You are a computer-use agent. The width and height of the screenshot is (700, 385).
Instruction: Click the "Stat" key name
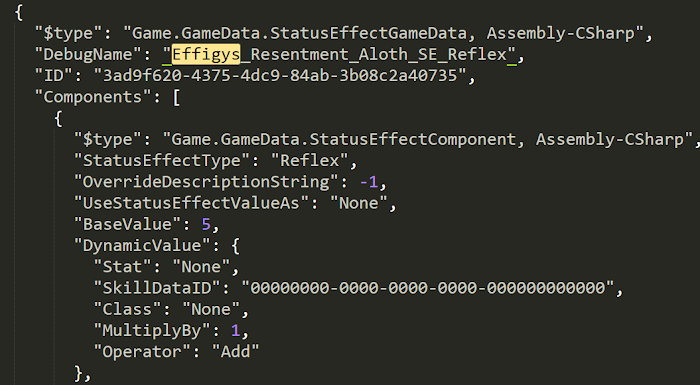(x=122, y=267)
